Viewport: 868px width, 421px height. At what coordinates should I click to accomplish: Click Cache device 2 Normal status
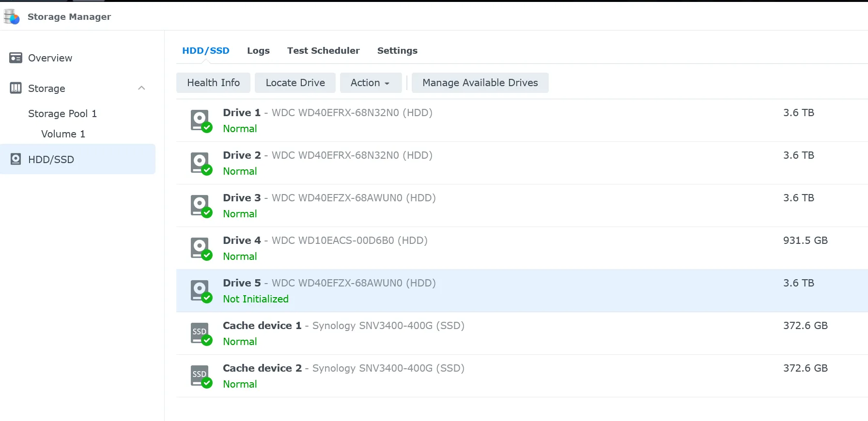240,384
